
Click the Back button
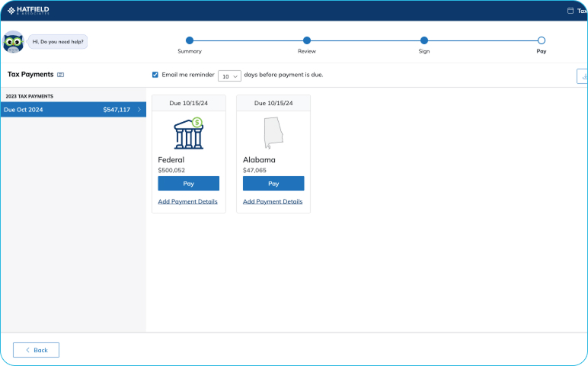coord(36,350)
